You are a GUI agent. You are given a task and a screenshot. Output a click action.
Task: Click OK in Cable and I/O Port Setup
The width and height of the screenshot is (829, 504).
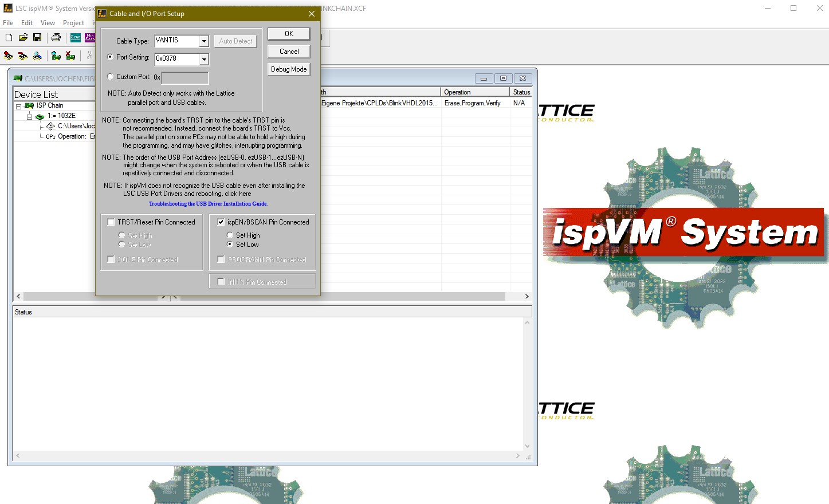(x=289, y=34)
